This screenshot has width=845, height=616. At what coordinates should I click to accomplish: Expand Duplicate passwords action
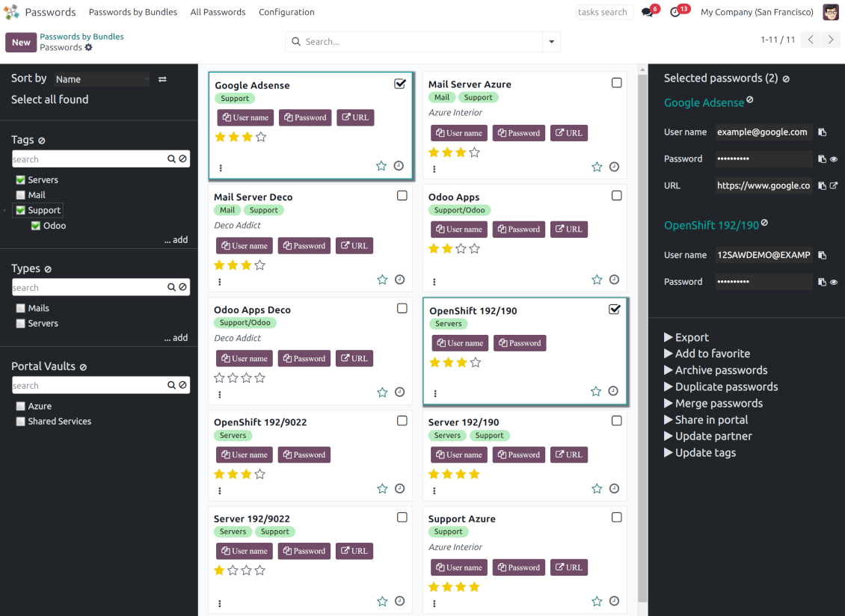coord(721,387)
